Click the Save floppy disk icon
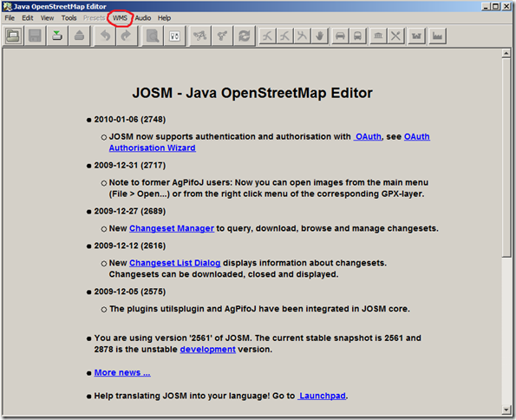 pos(35,36)
